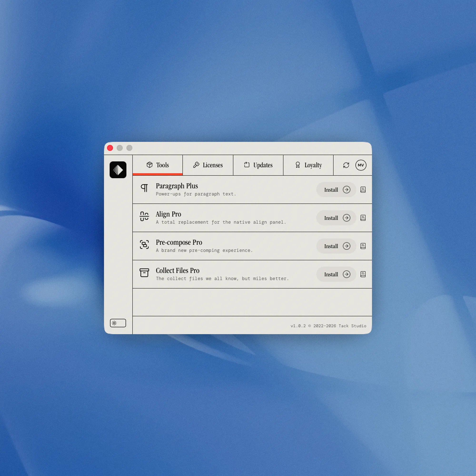Image resolution: width=476 pixels, height=476 pixels.
Task: Install Paragraph Plus
Action: click(336, 190)
